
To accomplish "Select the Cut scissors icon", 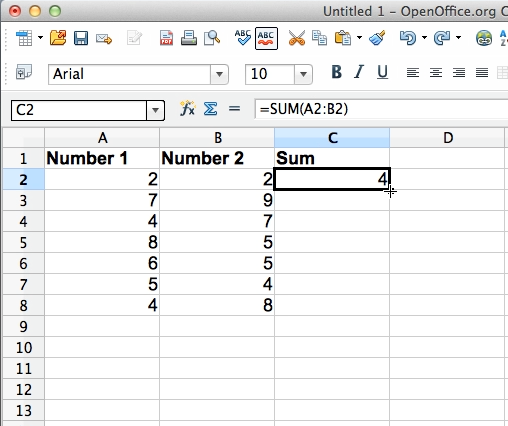I will [296, 38].
